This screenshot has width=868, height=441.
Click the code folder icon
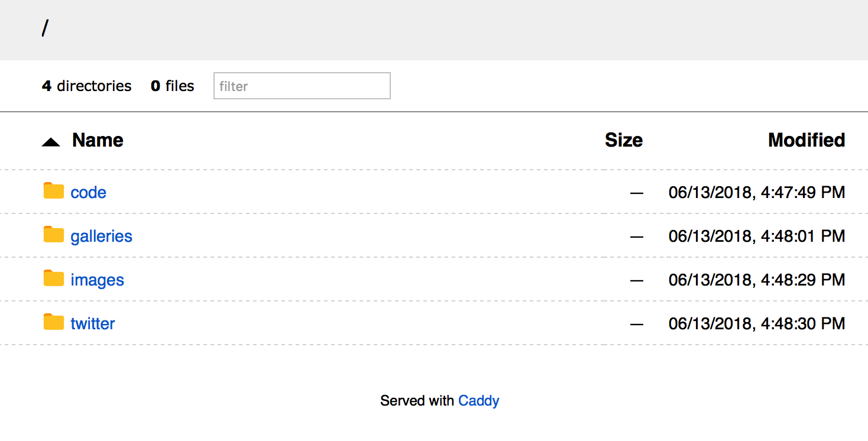pos(54,191)
